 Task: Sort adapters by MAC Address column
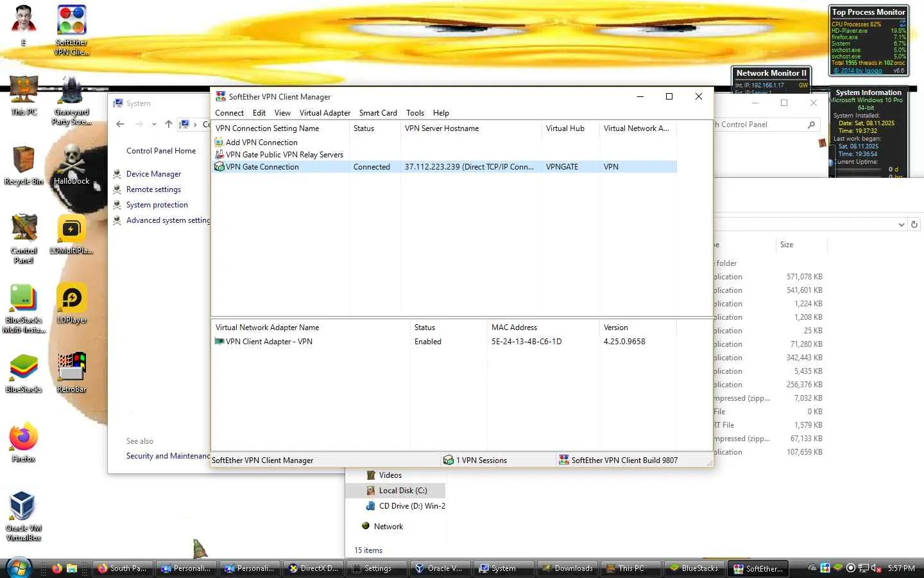tap(543, 328)
